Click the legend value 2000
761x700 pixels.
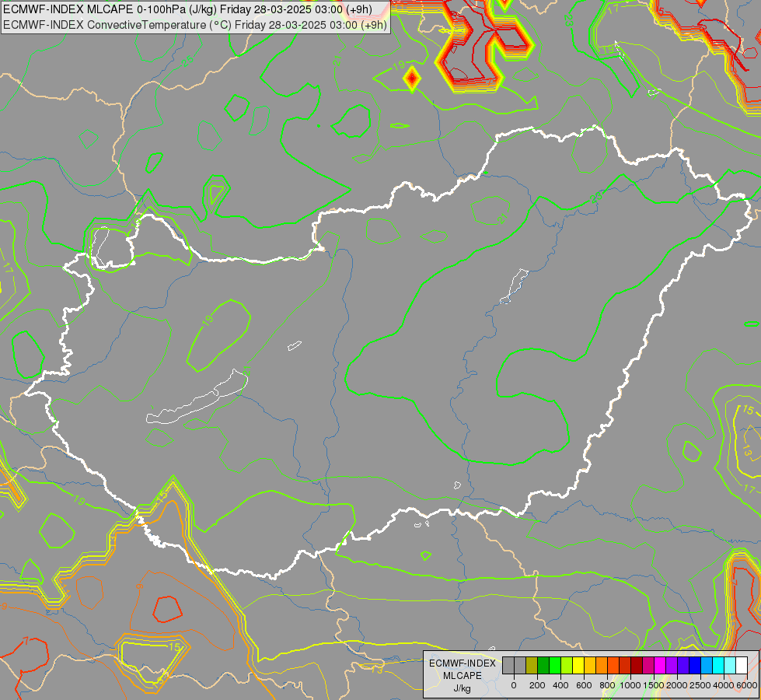[x=677, y=685]
